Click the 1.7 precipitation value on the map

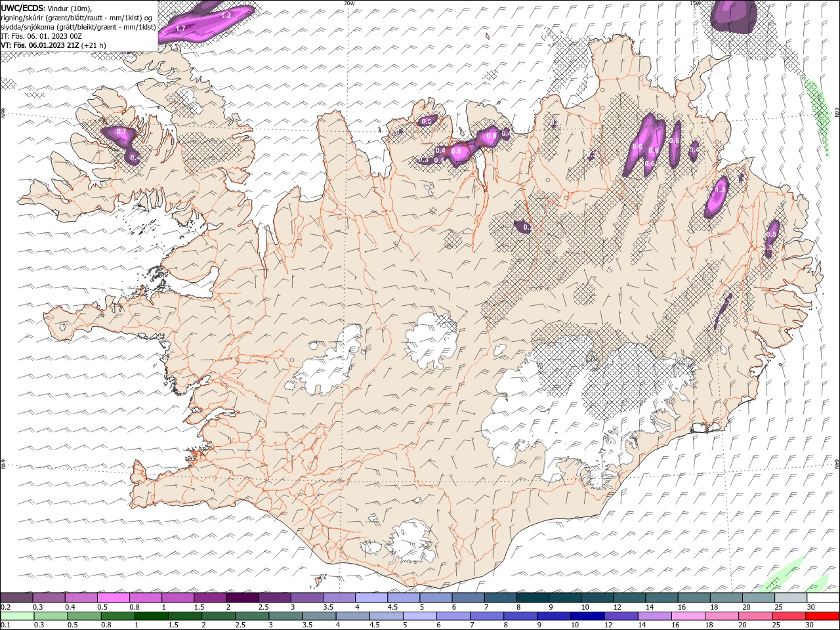pos(181,28)
